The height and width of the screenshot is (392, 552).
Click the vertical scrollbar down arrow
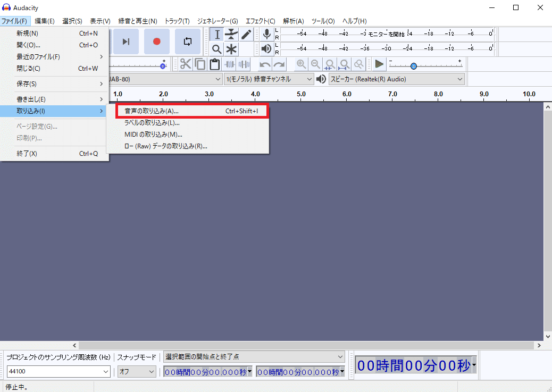[x=548, y=336]
